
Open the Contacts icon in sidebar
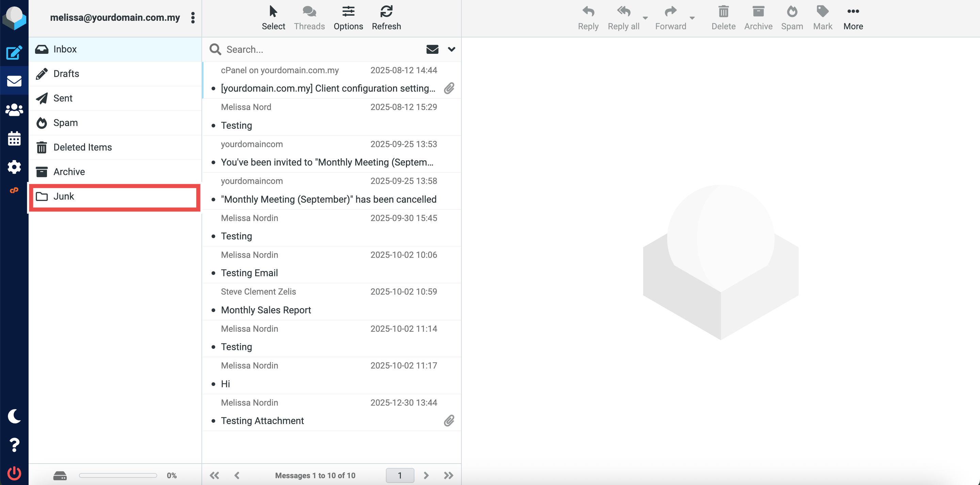(x=14, y=110)
